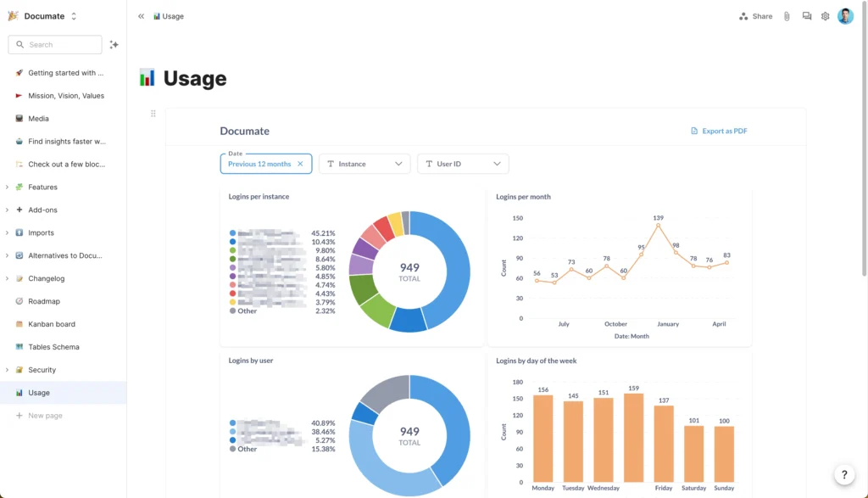Click the AI sparkle icon beside Search
The height and width of the screenshot is (498, 868).
(114, 44)
